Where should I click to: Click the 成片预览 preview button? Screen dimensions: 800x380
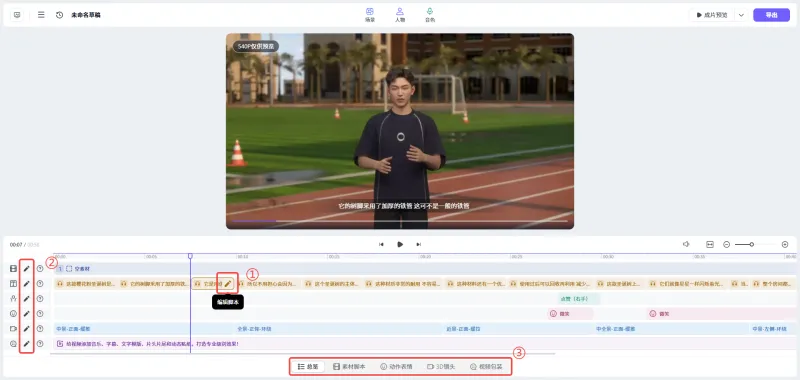point(712,15)
